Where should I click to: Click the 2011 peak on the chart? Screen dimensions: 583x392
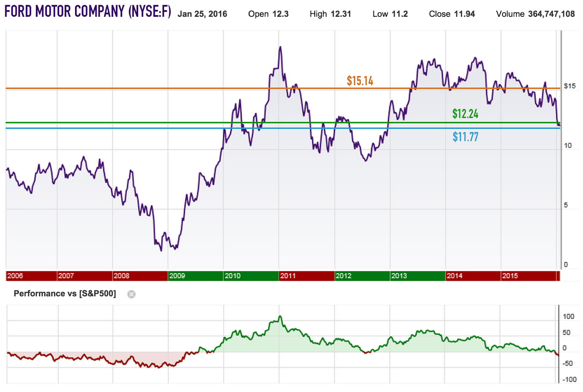280,47
